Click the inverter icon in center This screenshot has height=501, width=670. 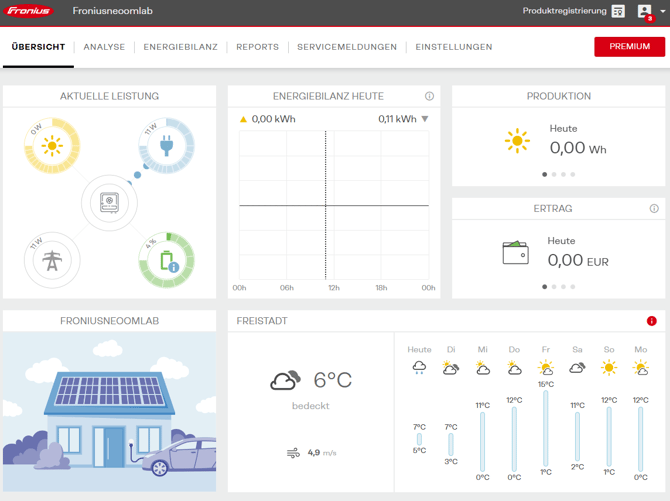point(109,203)
